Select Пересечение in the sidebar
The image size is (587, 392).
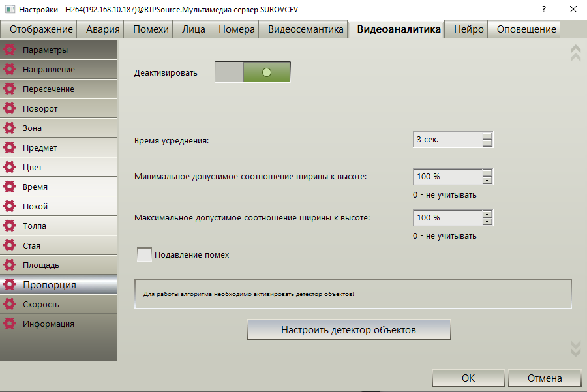pyautogui.click(x=59, y=89)
